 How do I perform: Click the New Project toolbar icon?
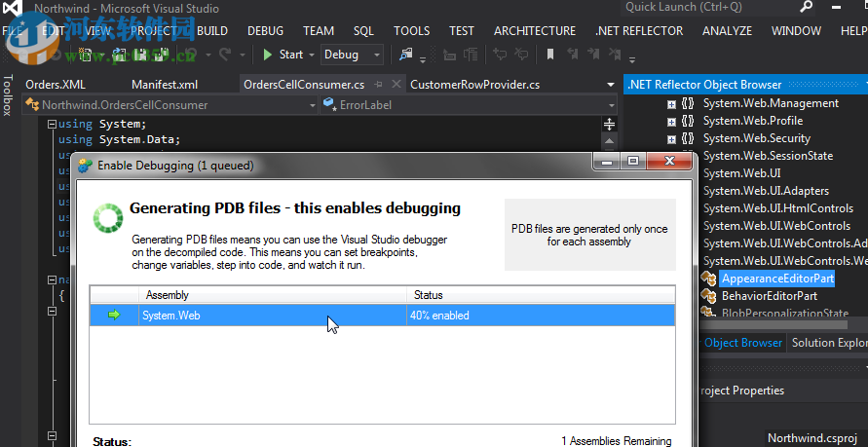point(85,55)
